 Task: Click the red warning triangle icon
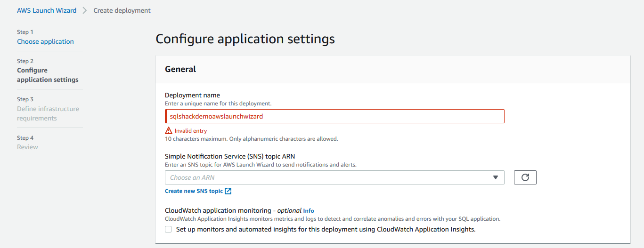[169, 131]
